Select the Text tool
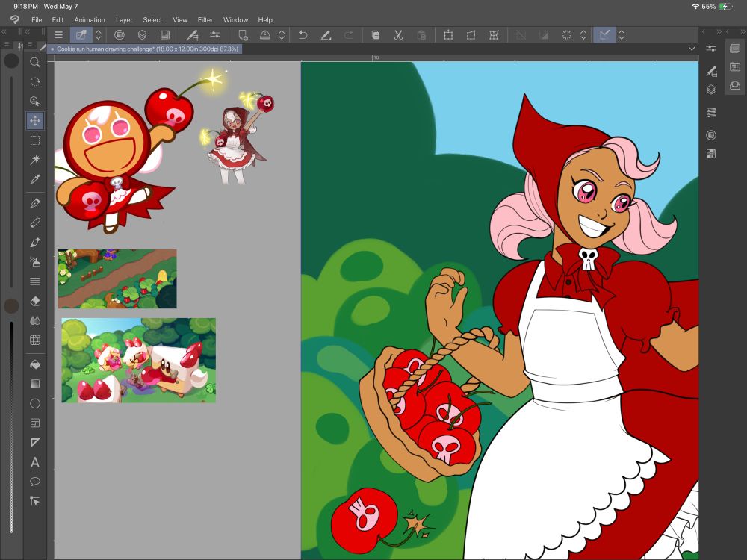 [35, 462]
